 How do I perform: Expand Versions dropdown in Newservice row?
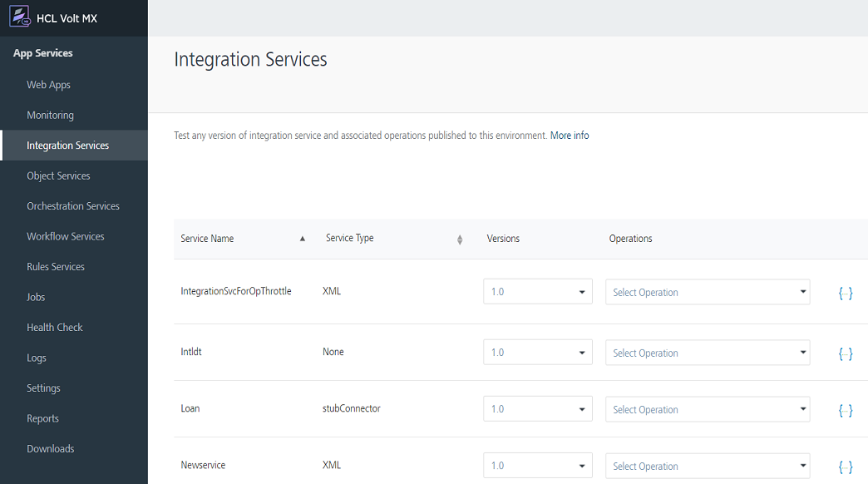pyautogui.click(x=537, y=466)
